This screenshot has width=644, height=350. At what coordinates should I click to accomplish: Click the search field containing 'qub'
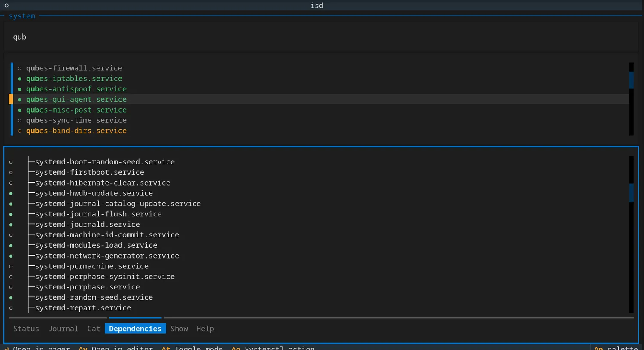[321, 37]
